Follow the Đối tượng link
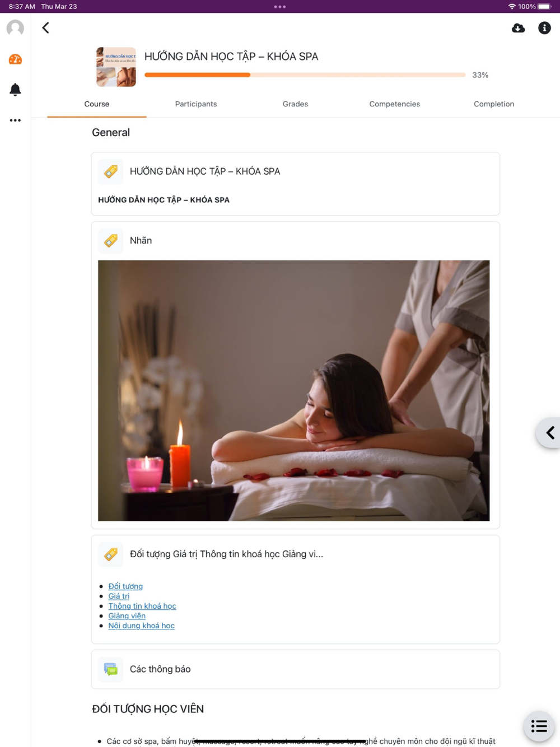Viewport: 560px width, 747px height. click(125, 586)
